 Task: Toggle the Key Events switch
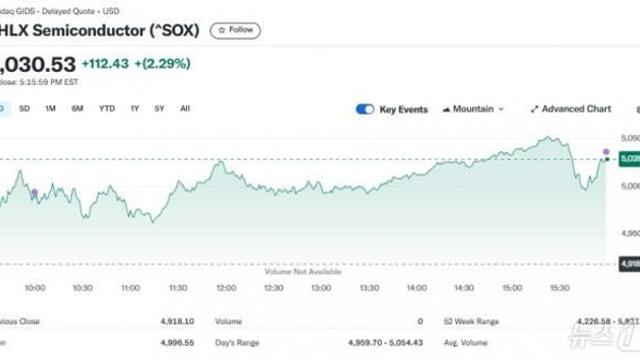(x=365, y=109)
